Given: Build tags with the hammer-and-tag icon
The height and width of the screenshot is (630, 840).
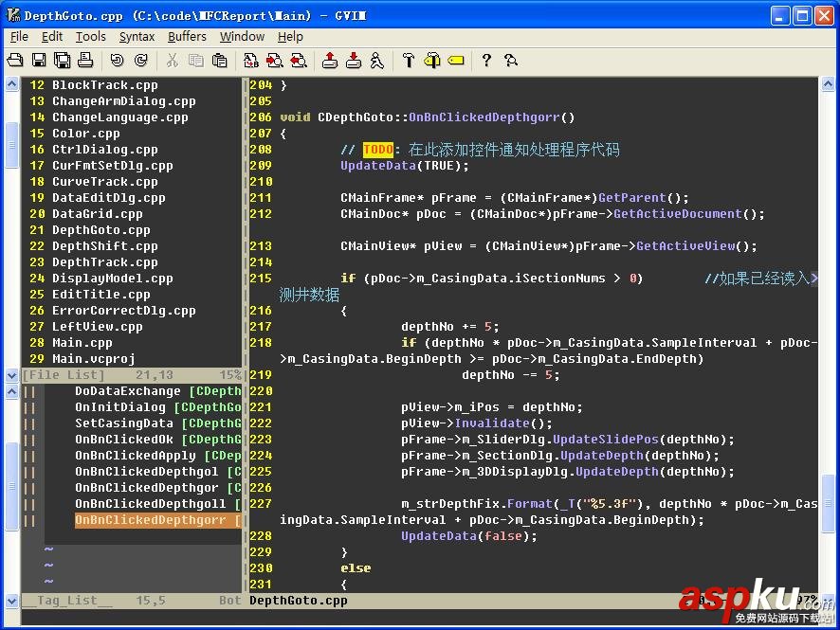Looking at the screenshot, I should [x=431, y=61].
